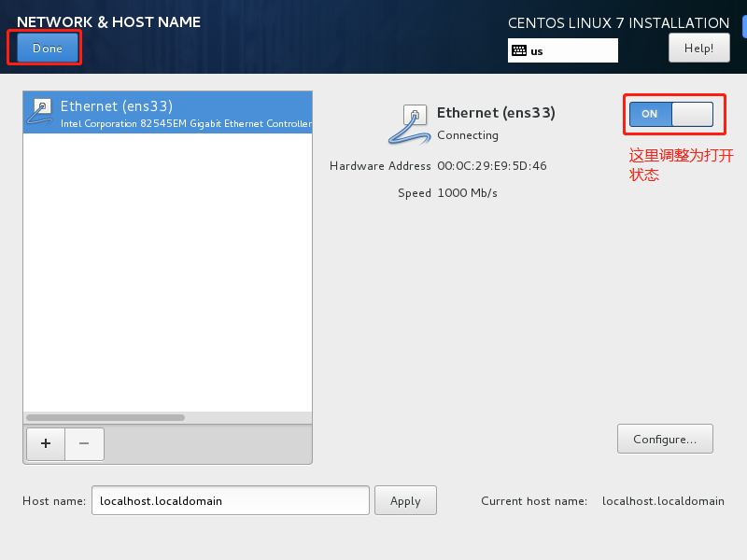Open the Configure... dialog
The image size is (747, 560).
tap(665, 439)
